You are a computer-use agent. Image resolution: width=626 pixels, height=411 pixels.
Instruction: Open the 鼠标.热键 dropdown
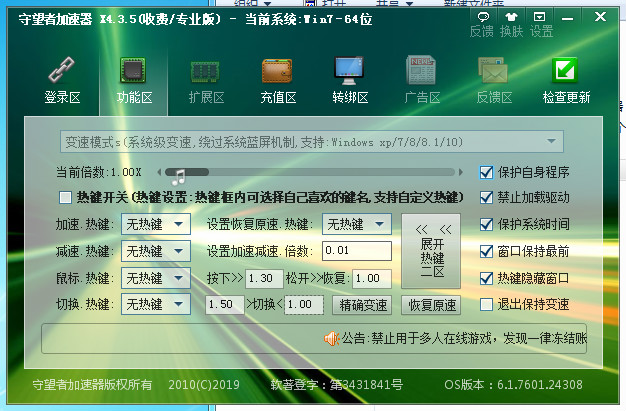click(x=156, y=278)
